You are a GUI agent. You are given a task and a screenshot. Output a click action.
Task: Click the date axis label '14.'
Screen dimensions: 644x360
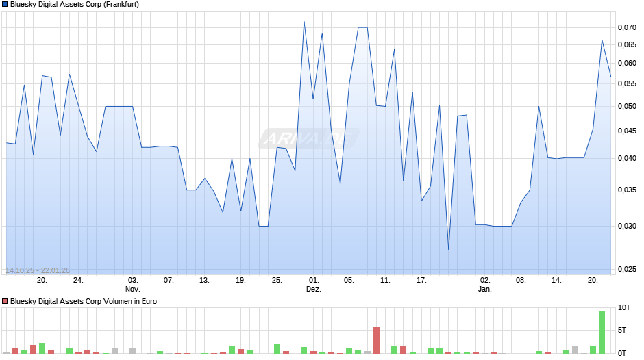click(556, 281)
